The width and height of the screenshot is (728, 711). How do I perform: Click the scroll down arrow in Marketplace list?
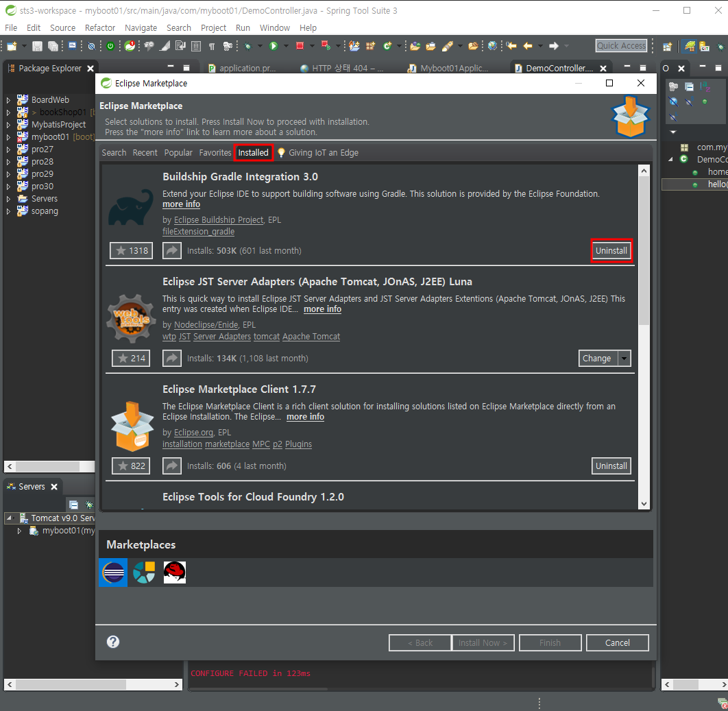pos(644,504)
